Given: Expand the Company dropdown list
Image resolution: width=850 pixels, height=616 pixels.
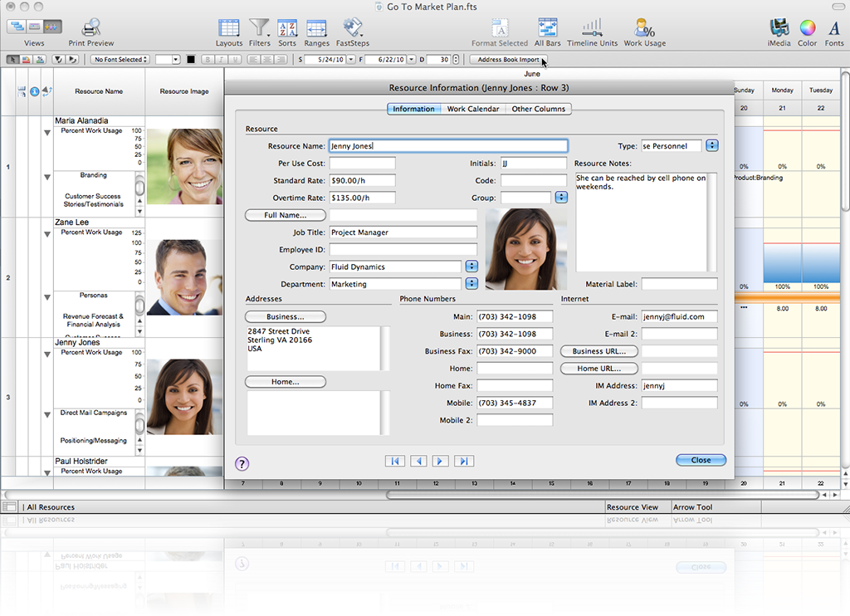Looking at the screenshot, I should [x=471, y=266].
